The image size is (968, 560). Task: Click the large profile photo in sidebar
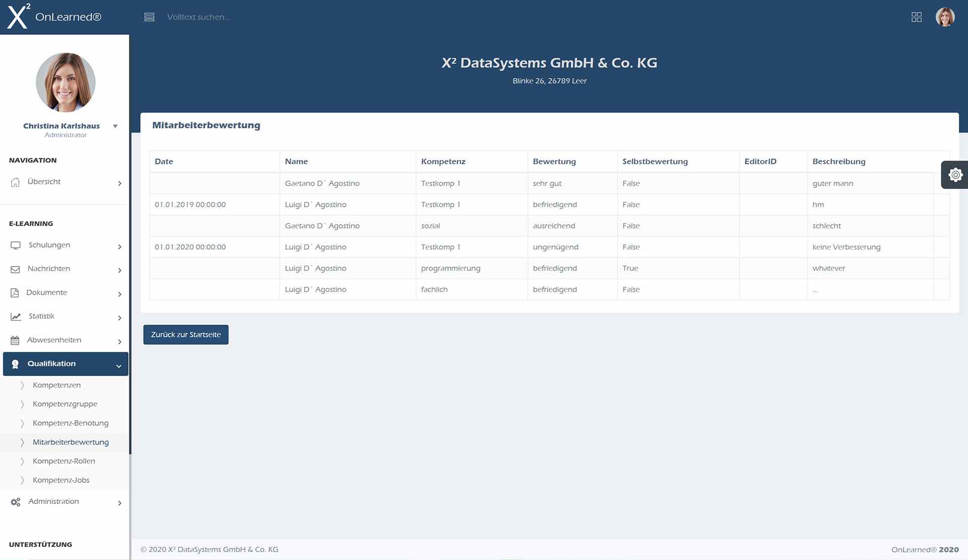(x=66, y=82)
